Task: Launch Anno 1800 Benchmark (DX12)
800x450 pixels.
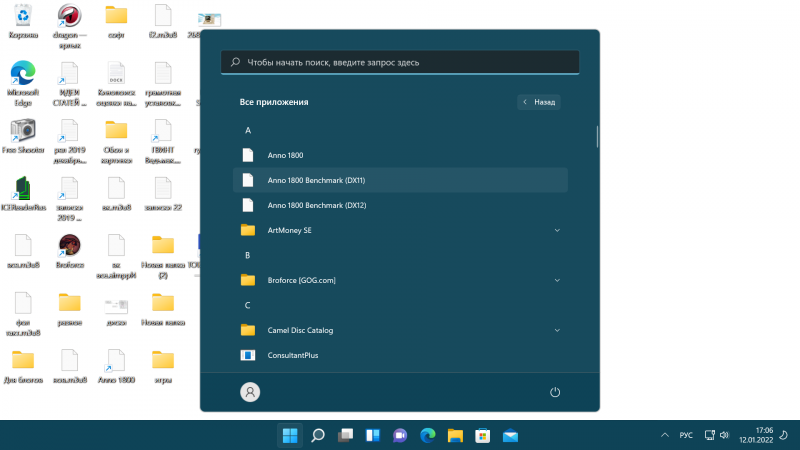Action: (316, 205)
